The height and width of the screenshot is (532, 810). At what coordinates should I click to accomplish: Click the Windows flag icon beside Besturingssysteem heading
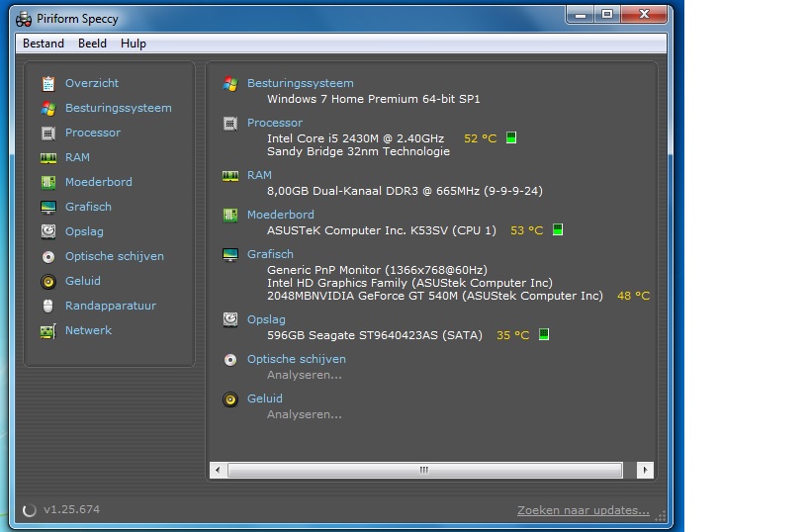point(229,84)
